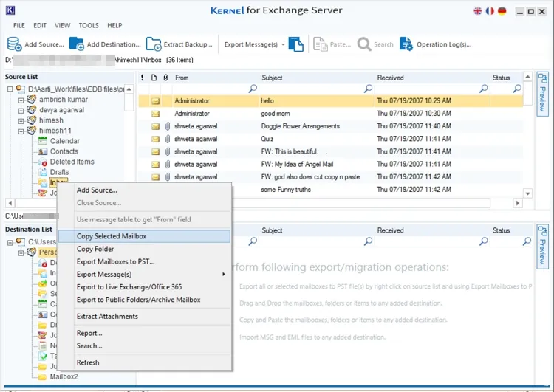Screen dimensions: 554x392
Task: Select the 'FW: My Idea of Angel Mail' message
Action: click(330, 164)
